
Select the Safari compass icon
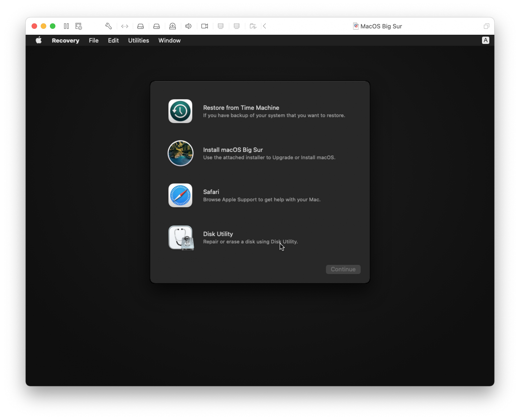pyautogui.click(x=180, y=195)
